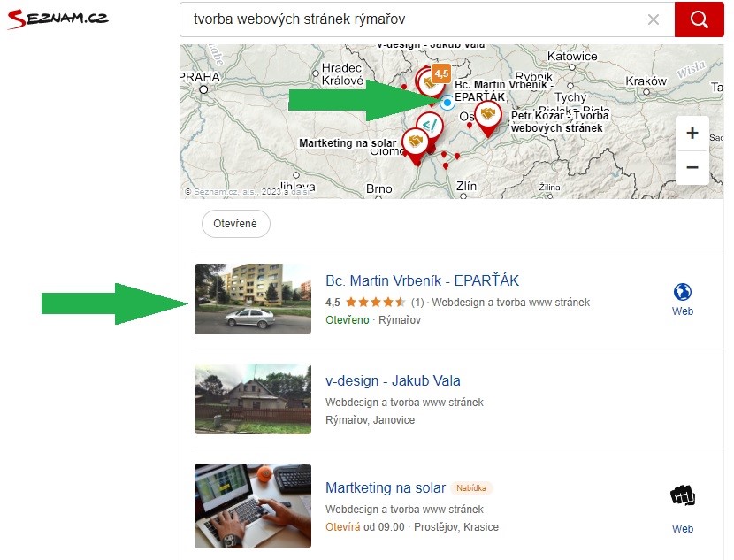734x560 pixels.
Task: Click Katowice label on the map
Action: point(572,57)
